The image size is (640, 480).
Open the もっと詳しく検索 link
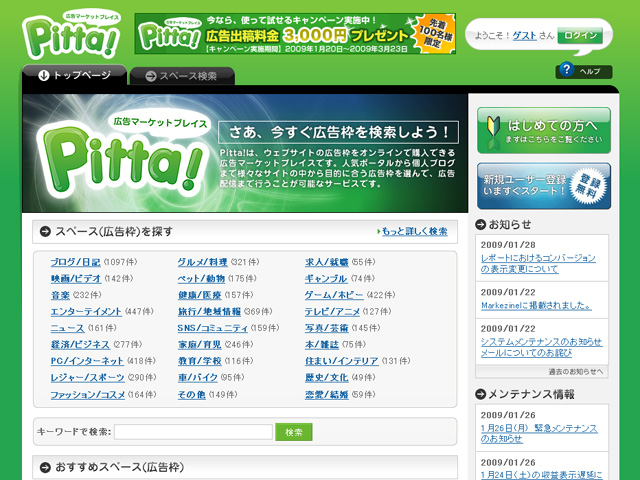[414, 231]
